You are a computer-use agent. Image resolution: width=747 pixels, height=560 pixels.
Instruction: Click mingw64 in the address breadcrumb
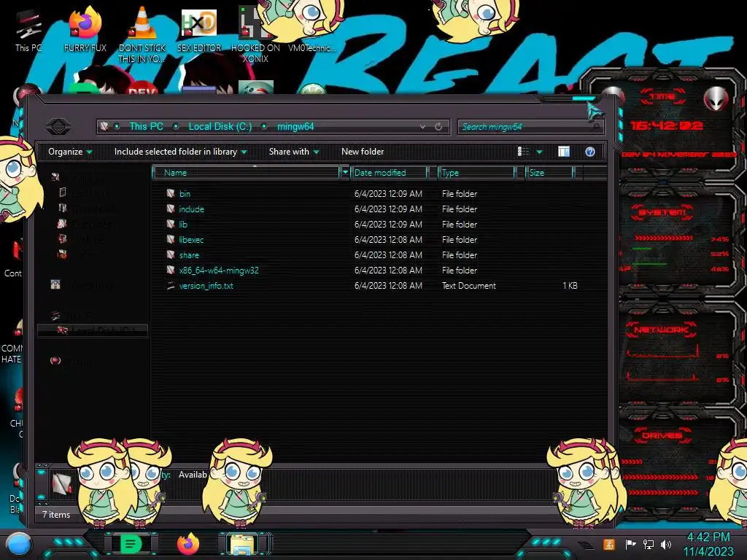pyautogui.click(x=295, y=127)
